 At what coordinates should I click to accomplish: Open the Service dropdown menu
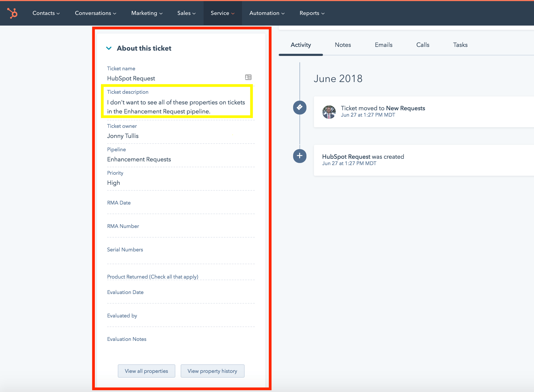222,13
